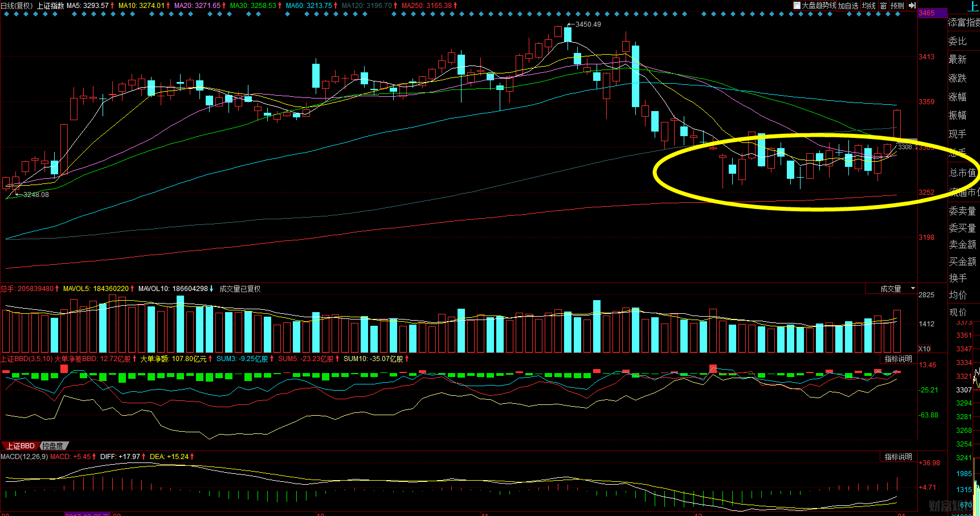Select 振幅 in the right quote panel

958,115
